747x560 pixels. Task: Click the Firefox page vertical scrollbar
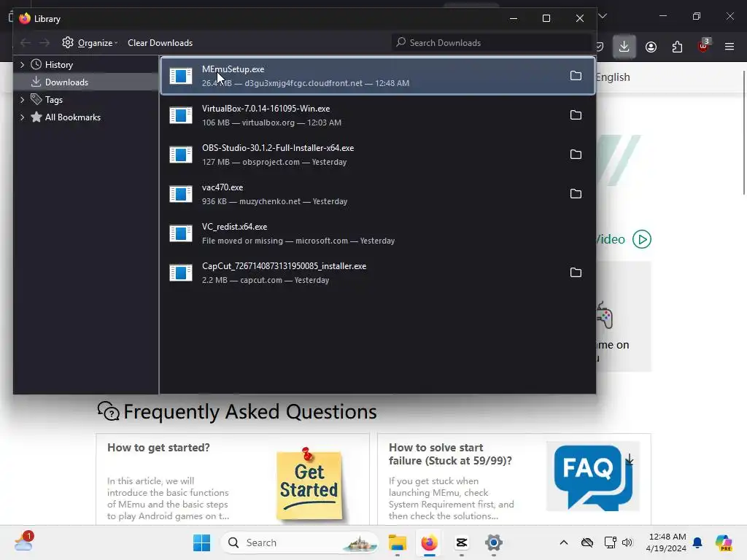click(x=743, y=132)
